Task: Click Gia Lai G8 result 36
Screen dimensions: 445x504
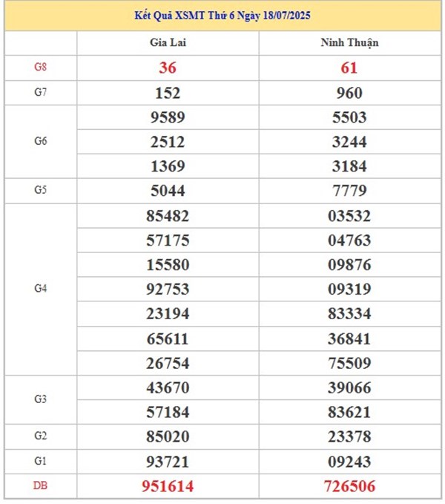Action: 168,68
